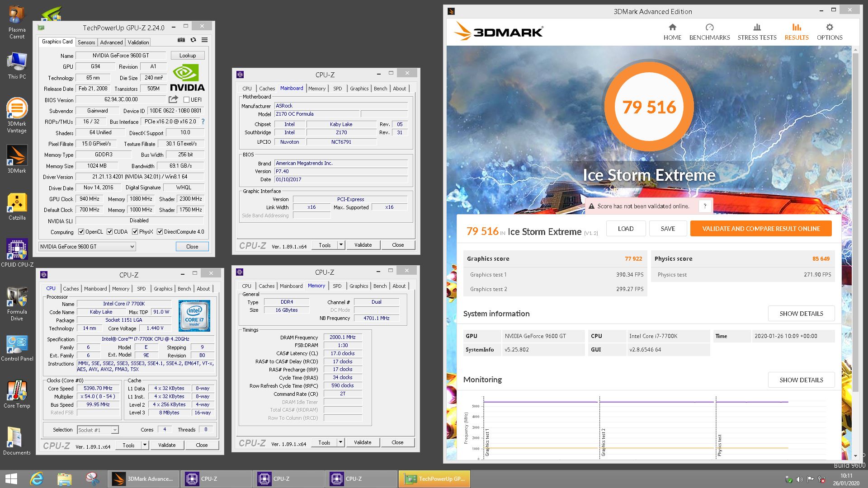The image size is (868, 488).
Task: Click BIOS save/share arrow icon in GPU-Z
Action: [x=174, y=99]
